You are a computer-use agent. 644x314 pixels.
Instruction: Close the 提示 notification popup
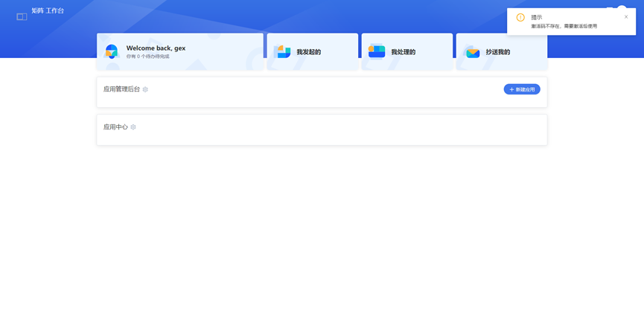pos(626,17)
